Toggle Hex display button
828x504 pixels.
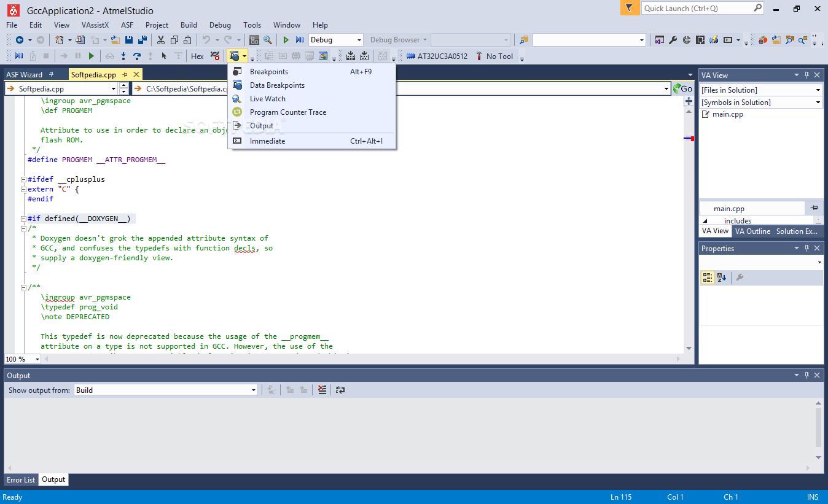pos(197,56)
